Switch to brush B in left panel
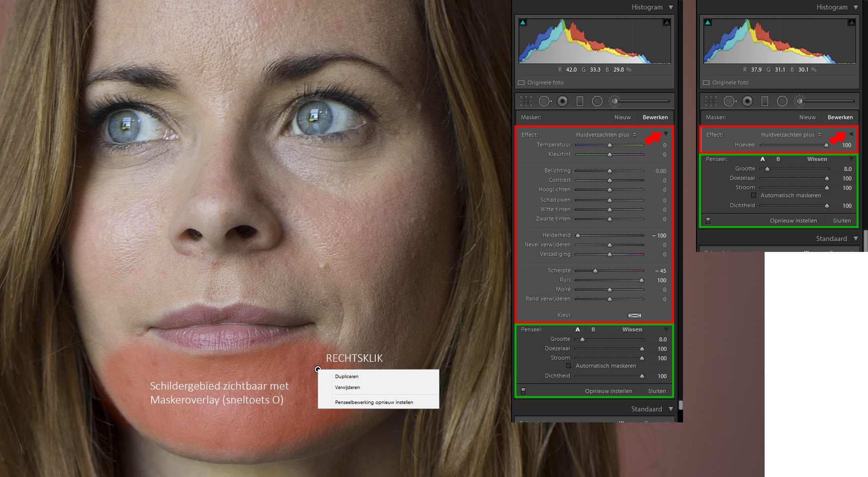868x477 pixels. tap(593, 329)
